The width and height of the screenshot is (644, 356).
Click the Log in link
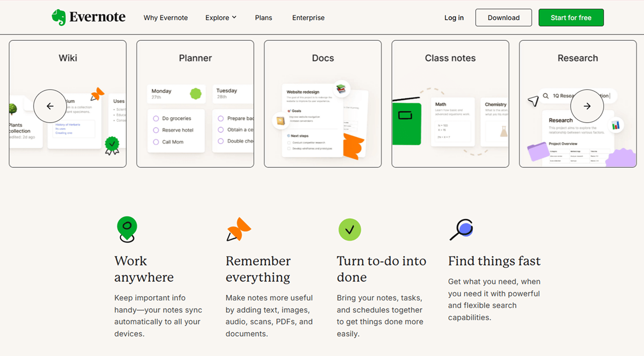coord(454,18)
